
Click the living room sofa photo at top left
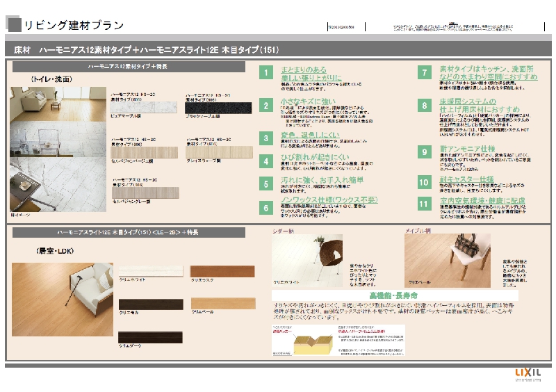(x=58, y=104)
